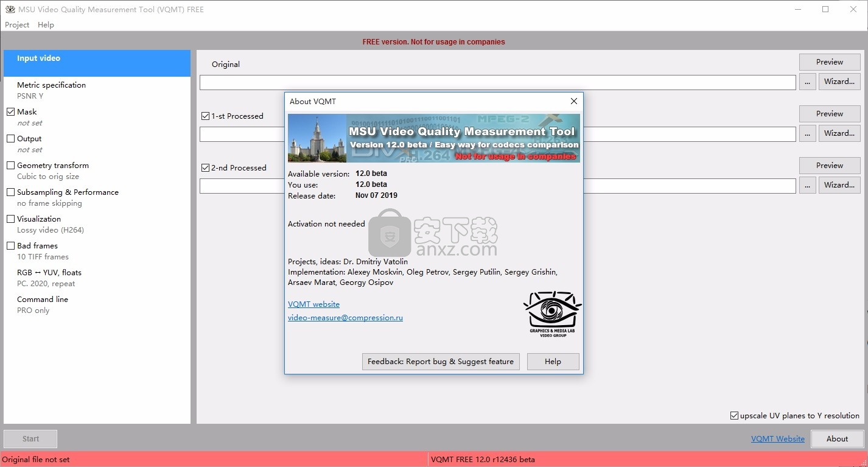Click 'Original file not set' status message
868x467 pixels.
click(x=36, y=460)
